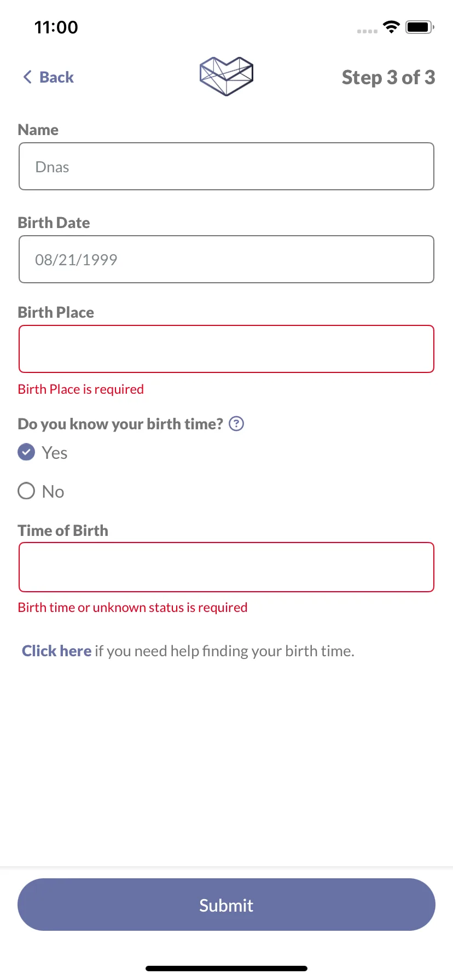Screen dimensions: 453x980
Task: Select the Yes radio button
Action: click(x=26, y=452)
